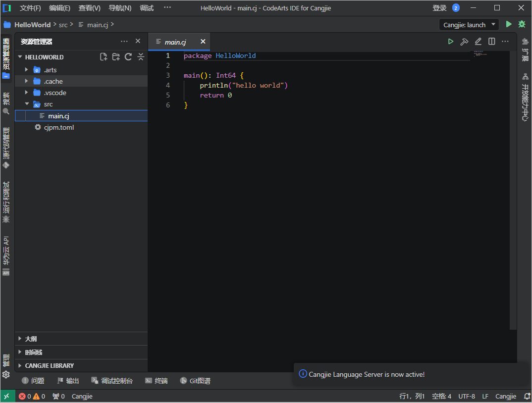Open the editor more actions ellipsis
The image size is (532, 403).
(x=505, y=42)
